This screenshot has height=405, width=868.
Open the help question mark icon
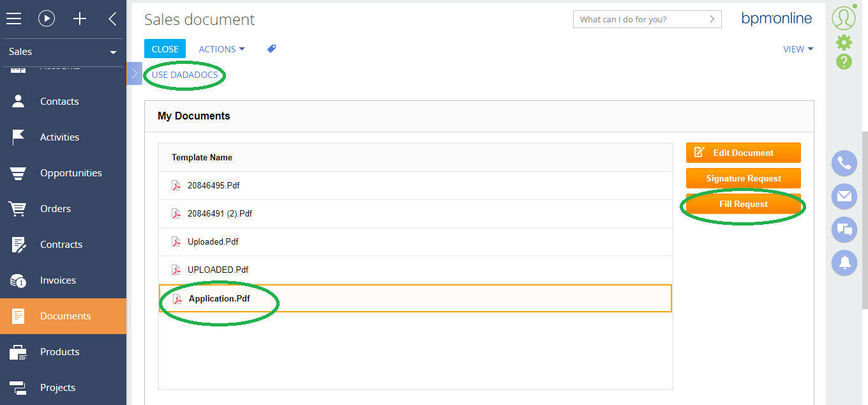tap(844, 62)
